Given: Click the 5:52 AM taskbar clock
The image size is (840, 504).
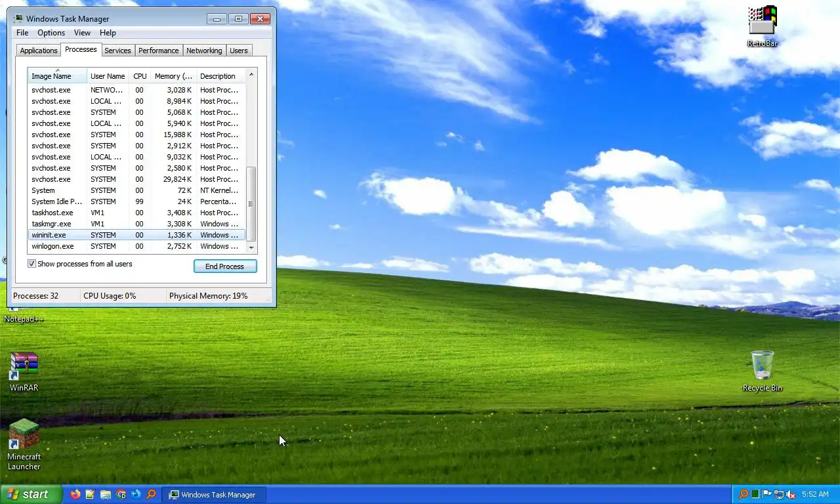Looking at the screenshot, I should (x=815, y=494).
